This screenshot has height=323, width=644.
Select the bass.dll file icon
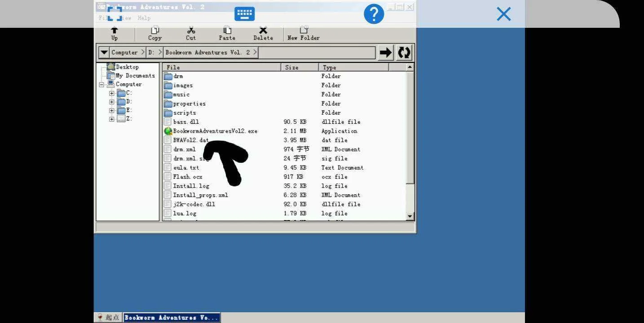[168, 122]
